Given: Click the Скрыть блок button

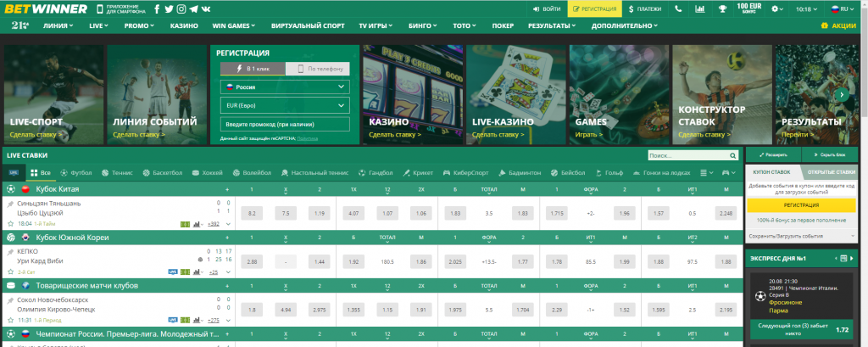Looking at the screenshot, I should coord(832,154).
